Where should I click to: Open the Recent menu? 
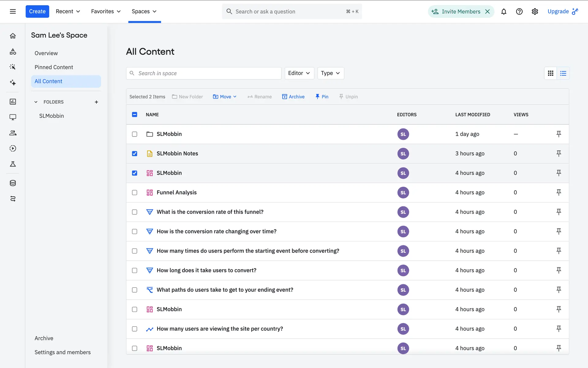tap(68, 12)
